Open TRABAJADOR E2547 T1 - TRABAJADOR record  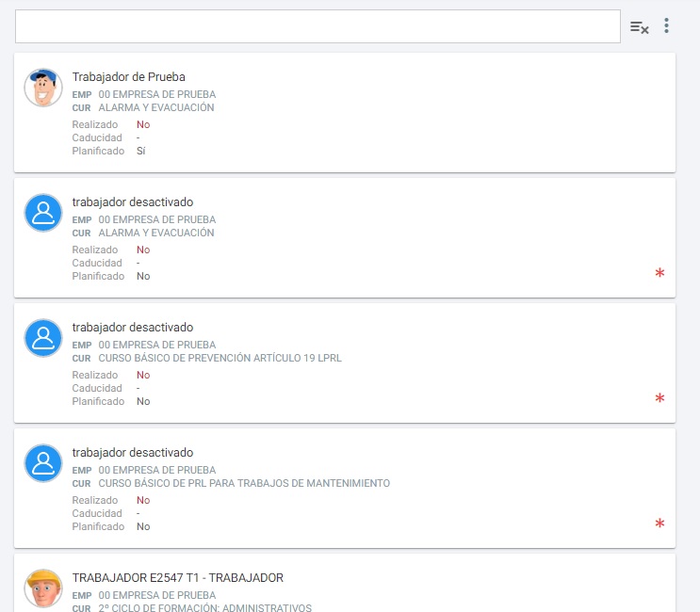tap(177, 578)
